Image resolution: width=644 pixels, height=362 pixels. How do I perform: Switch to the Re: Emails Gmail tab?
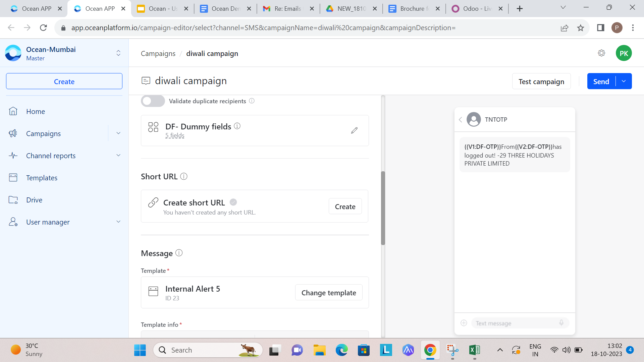(288, 9)
